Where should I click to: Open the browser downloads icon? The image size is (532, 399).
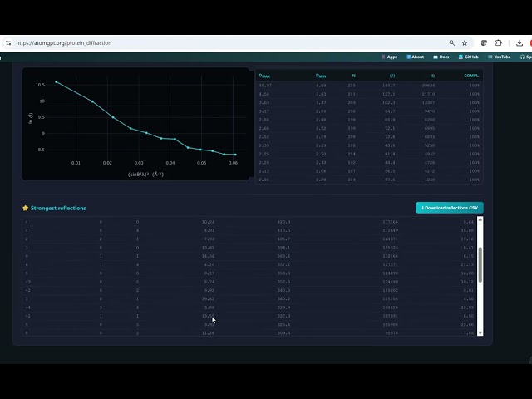tap(519, 42)
